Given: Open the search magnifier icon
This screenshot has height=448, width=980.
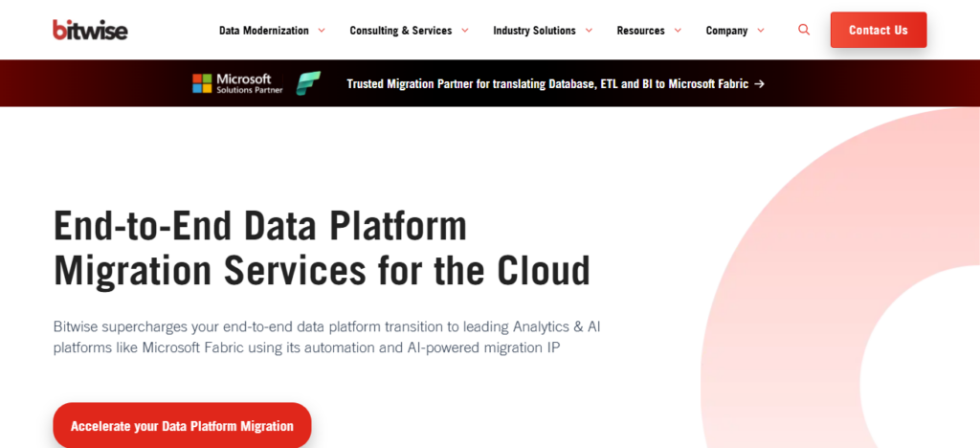Looking at the screenshot, I should pos(804,30).
